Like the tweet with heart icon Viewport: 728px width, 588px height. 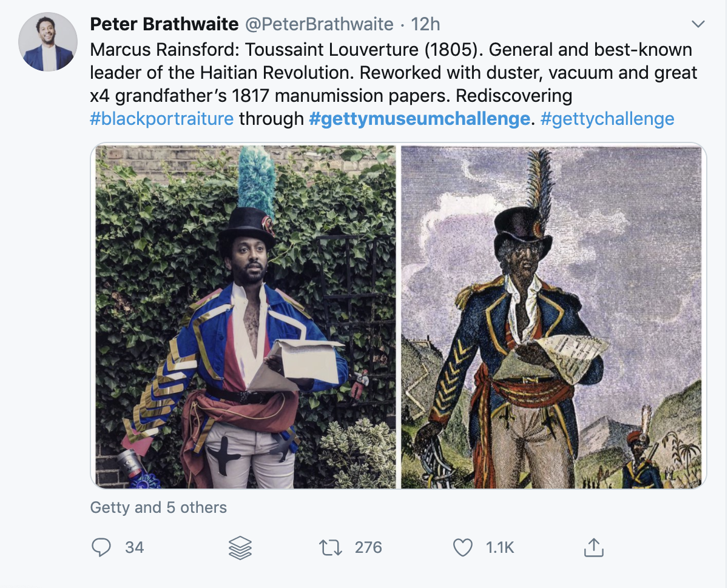click(x=463, y=547)
